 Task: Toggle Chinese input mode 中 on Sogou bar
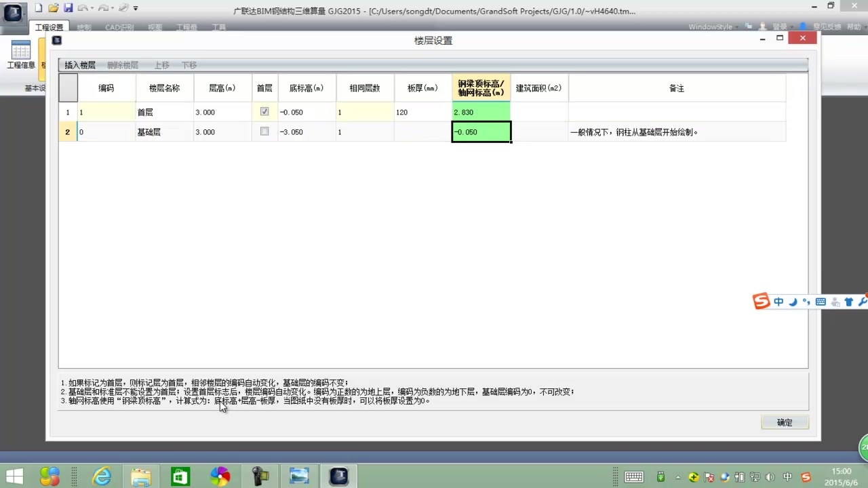778,302
